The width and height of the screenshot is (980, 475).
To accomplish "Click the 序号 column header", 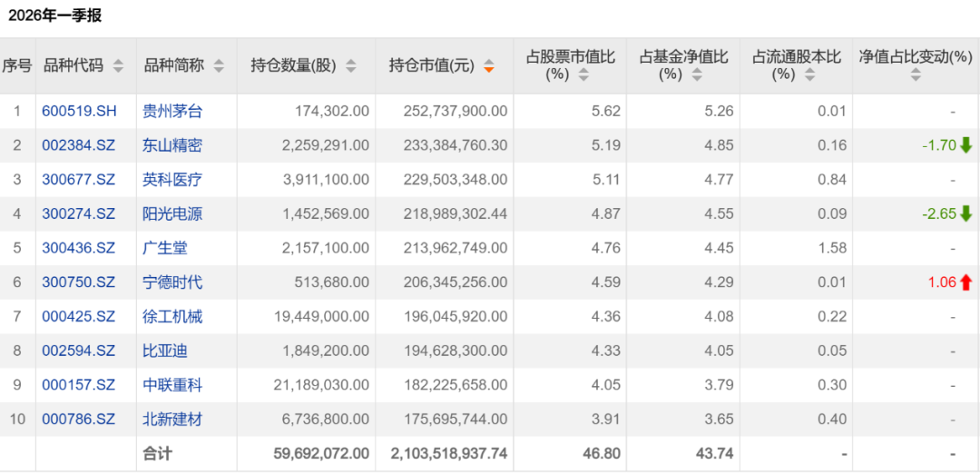I will 17,65.
